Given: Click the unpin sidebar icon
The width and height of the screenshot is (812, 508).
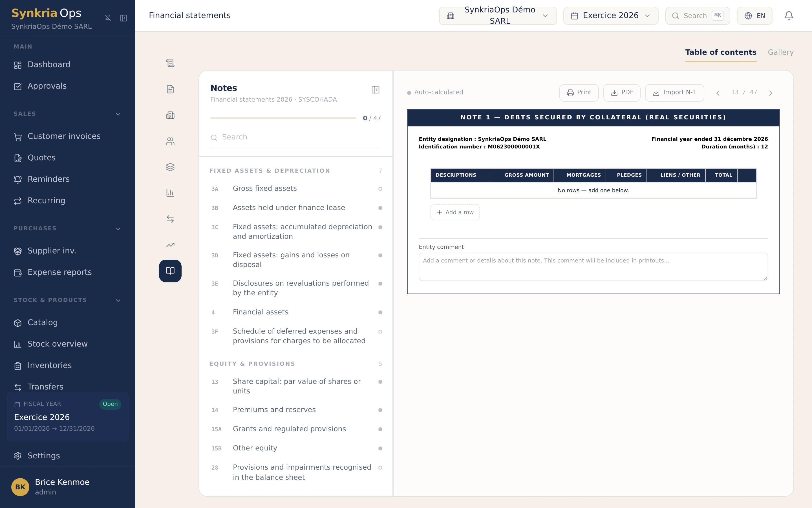Looking at the screenshot, I should (108, 18).
